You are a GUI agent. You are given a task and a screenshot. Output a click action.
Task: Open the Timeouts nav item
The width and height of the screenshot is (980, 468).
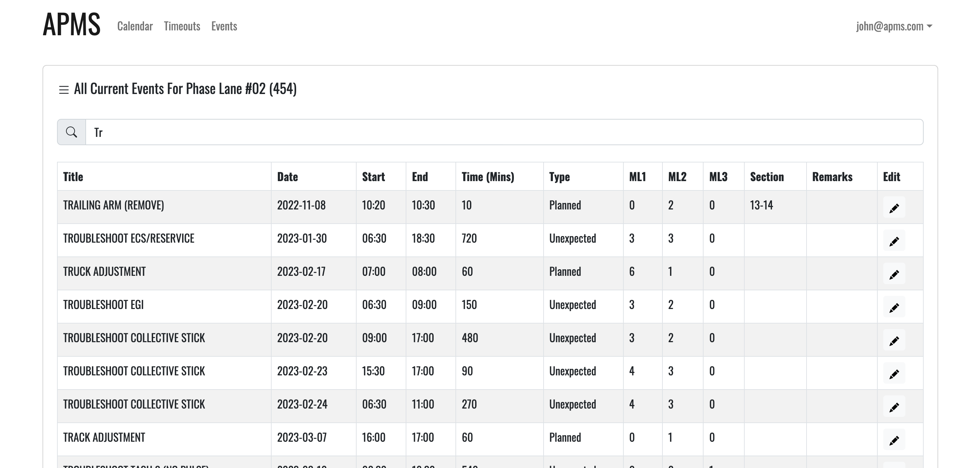tap(182, 26)
